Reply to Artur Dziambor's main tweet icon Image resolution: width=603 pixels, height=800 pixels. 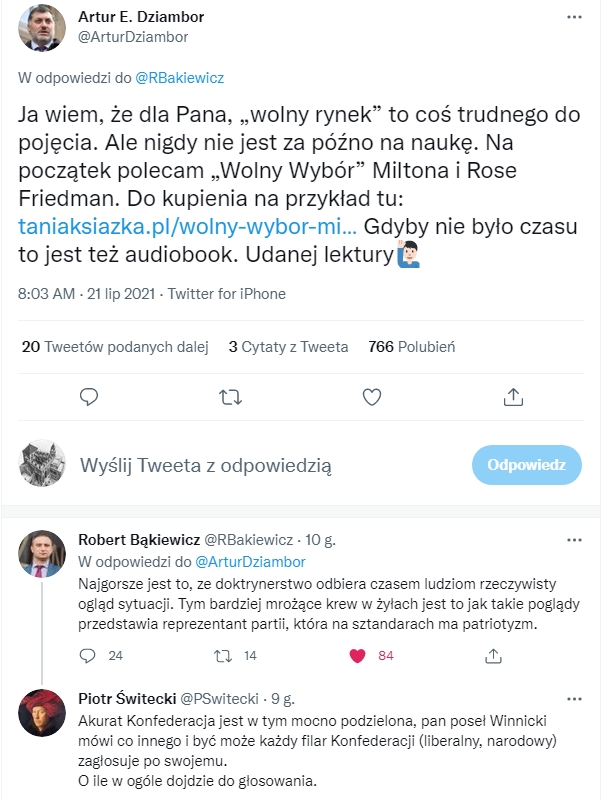point(89,397)
